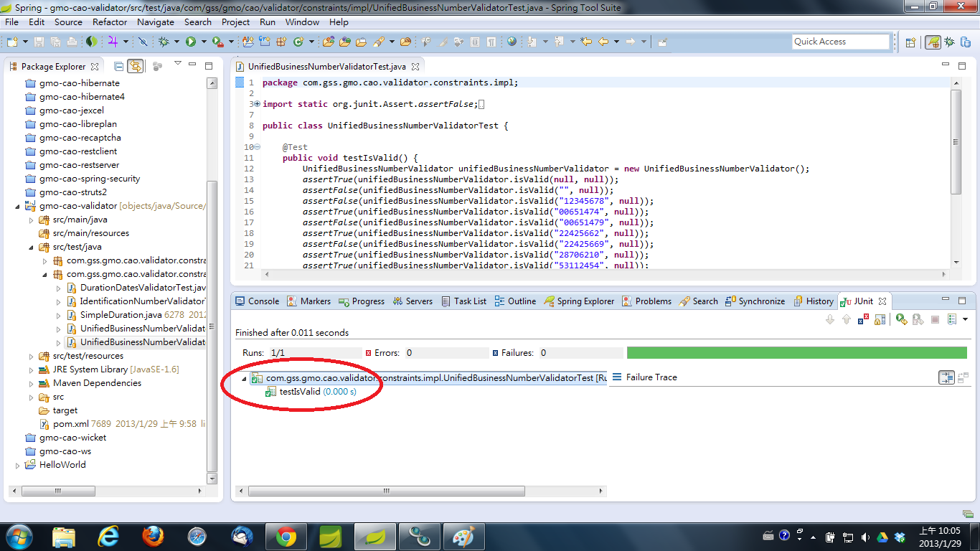Switch to the Debug perspective icon
This screenshot has height=551, width=980.
pos(949,42)
